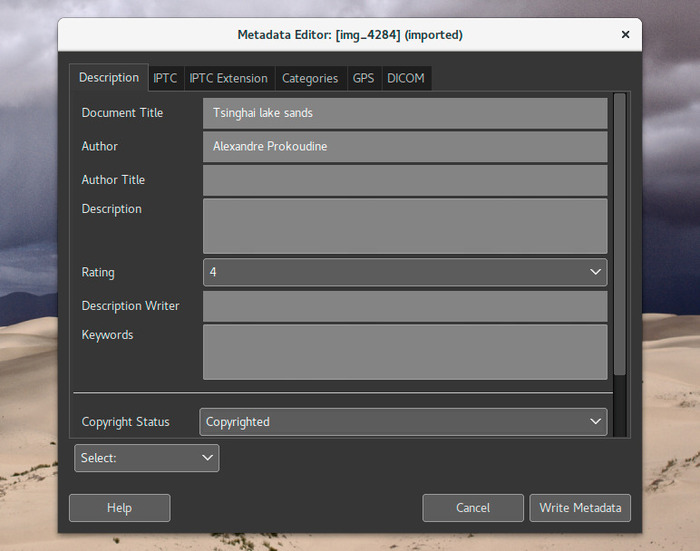The width and height of the screenshot is (700, 551).
Task: Click the vertical scrollbar of the form
Action: (620, 234)
